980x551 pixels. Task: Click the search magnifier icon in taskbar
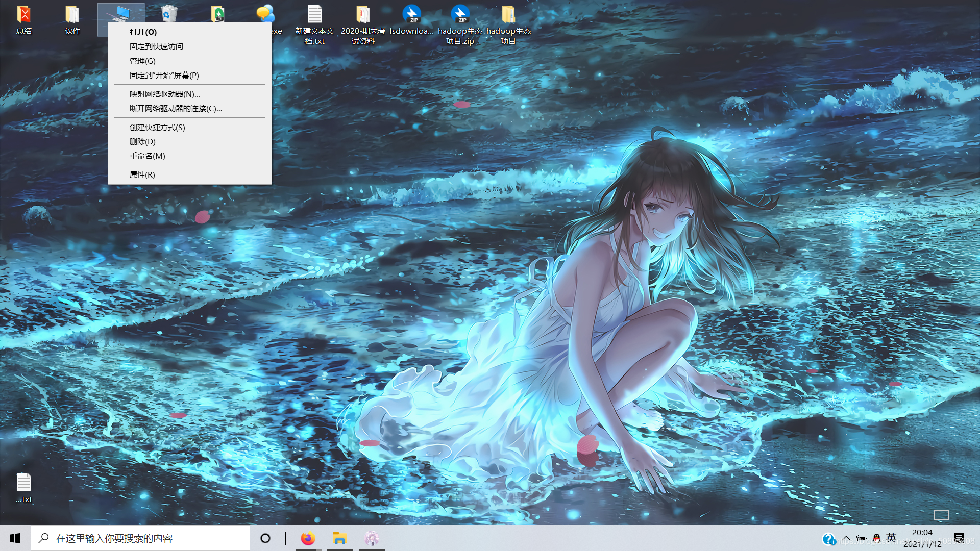tap(44, 538)
